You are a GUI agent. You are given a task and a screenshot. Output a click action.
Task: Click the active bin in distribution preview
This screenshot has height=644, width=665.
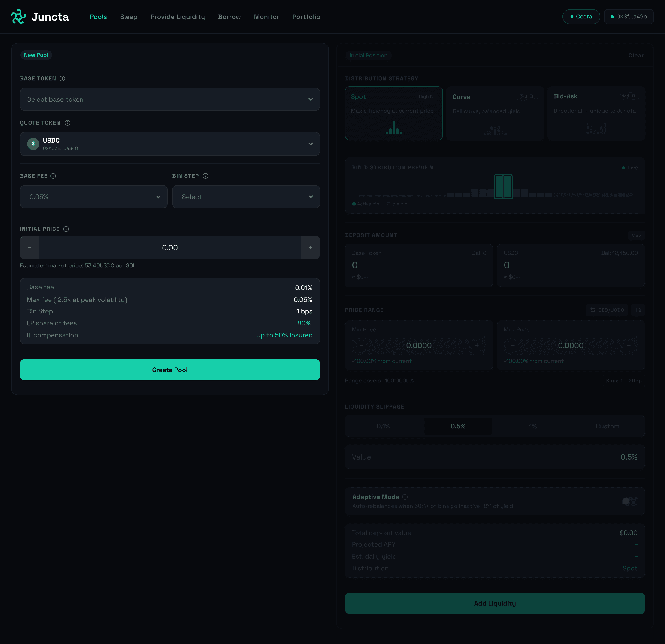(503, 186)
